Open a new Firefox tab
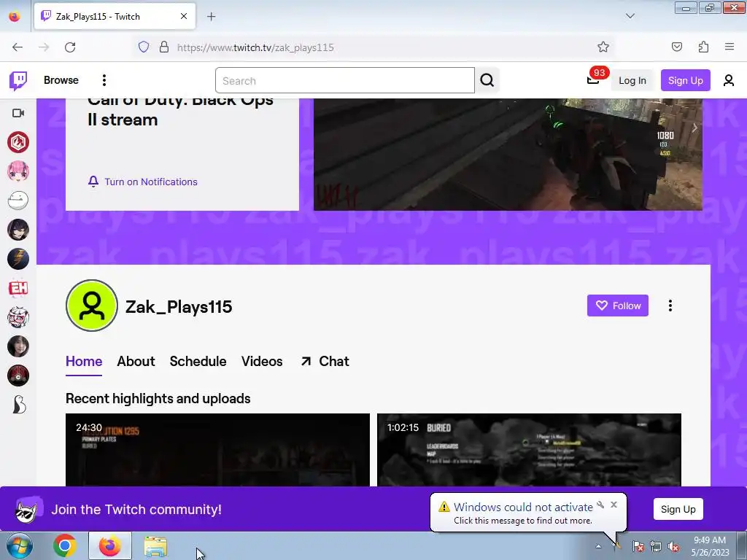 (x=211, y=17)
